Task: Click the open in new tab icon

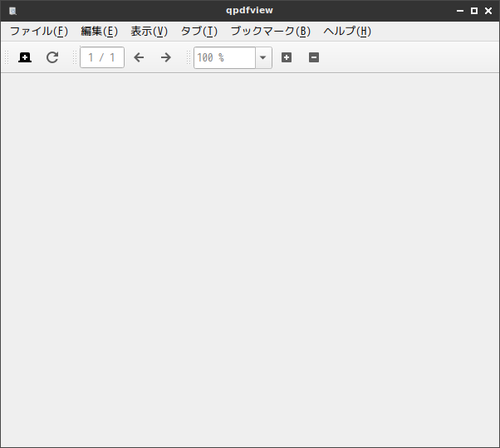Action: (25, 57)
